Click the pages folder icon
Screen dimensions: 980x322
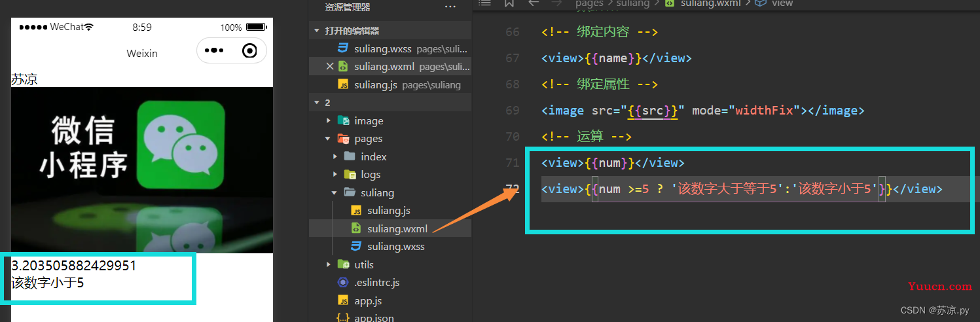342,139
